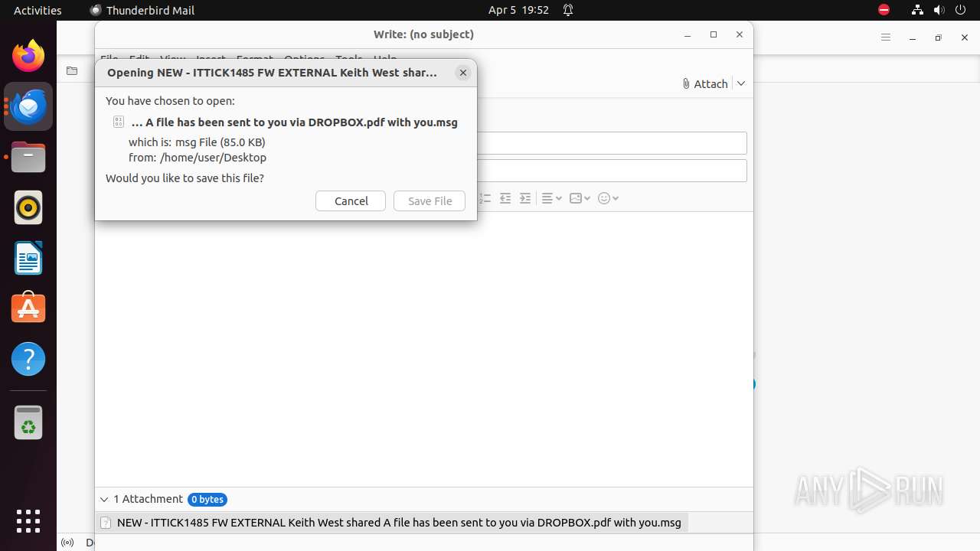Click the folder icon in Thunderbird main window

tap(72, 70)
